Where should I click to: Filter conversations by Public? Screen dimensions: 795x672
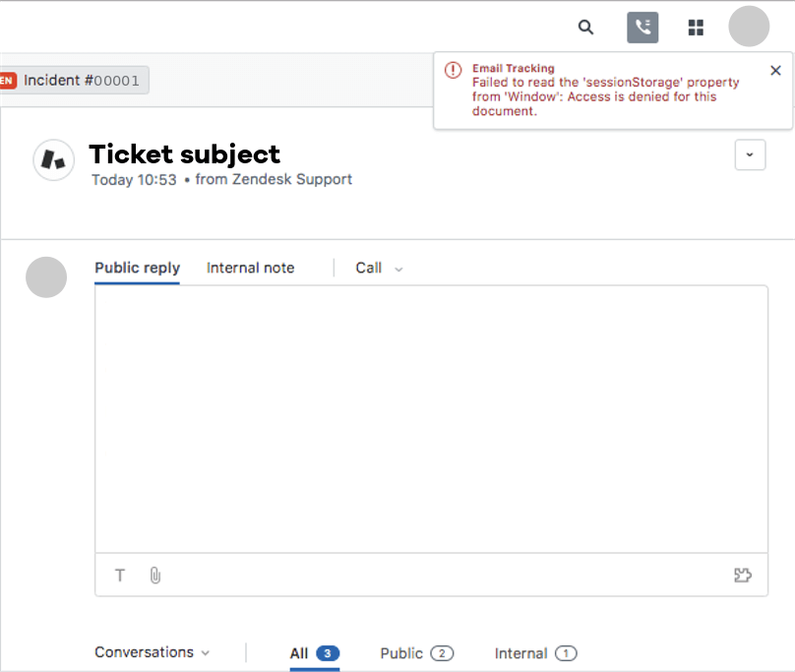(417, 653)
